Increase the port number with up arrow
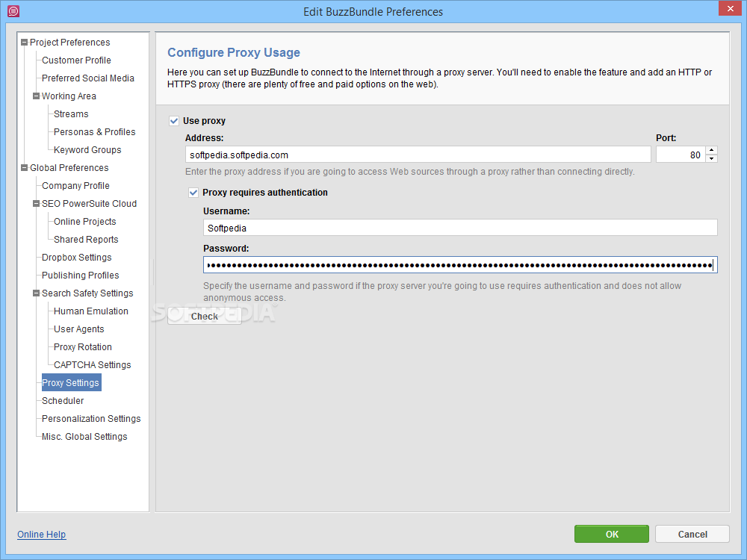 pos(711,150)
